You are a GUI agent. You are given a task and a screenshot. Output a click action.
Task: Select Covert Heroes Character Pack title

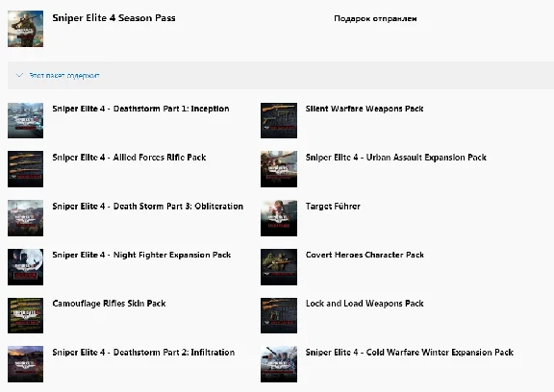(x=365, y=255)
